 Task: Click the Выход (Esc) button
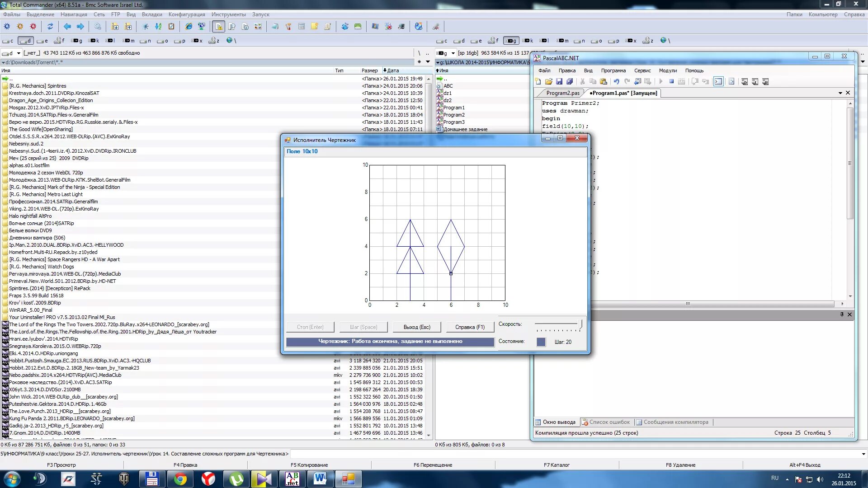click(417, 327)
